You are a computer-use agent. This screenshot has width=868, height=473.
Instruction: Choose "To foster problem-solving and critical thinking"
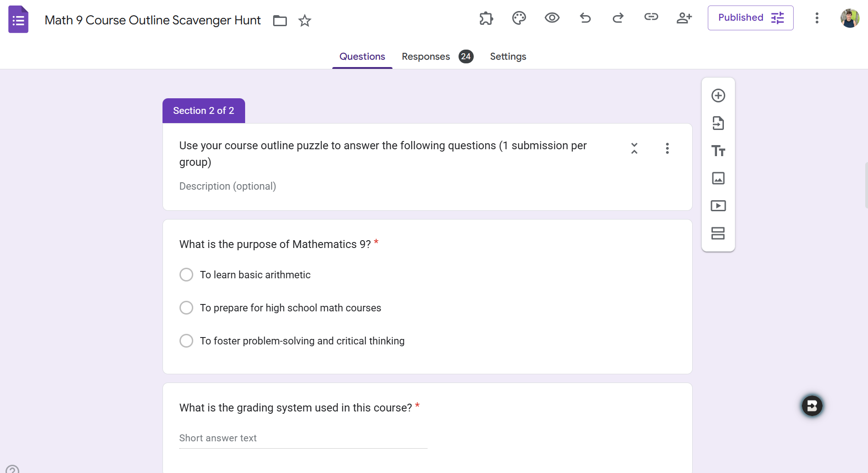186,341
